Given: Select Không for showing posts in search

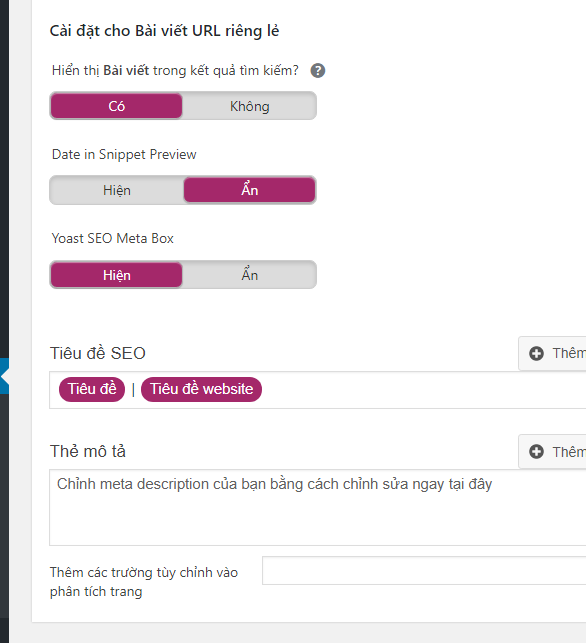Looking at the screenshot, I should coord(249,106).
